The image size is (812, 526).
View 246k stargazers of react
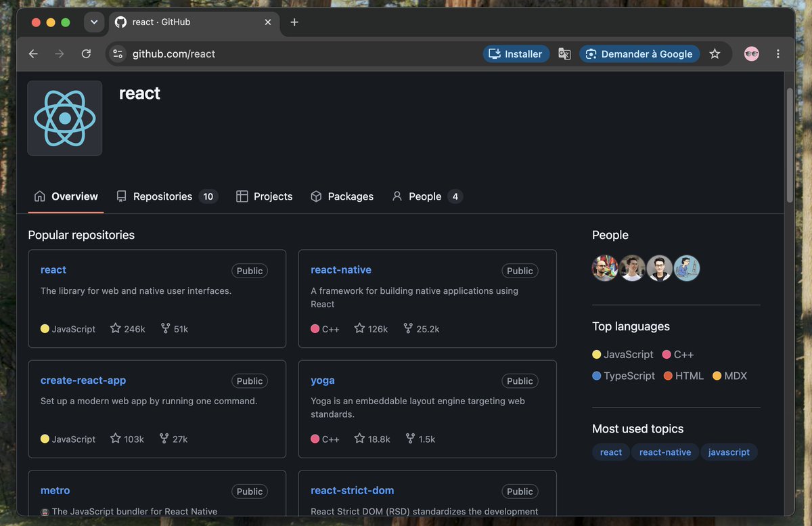point(128,328)
